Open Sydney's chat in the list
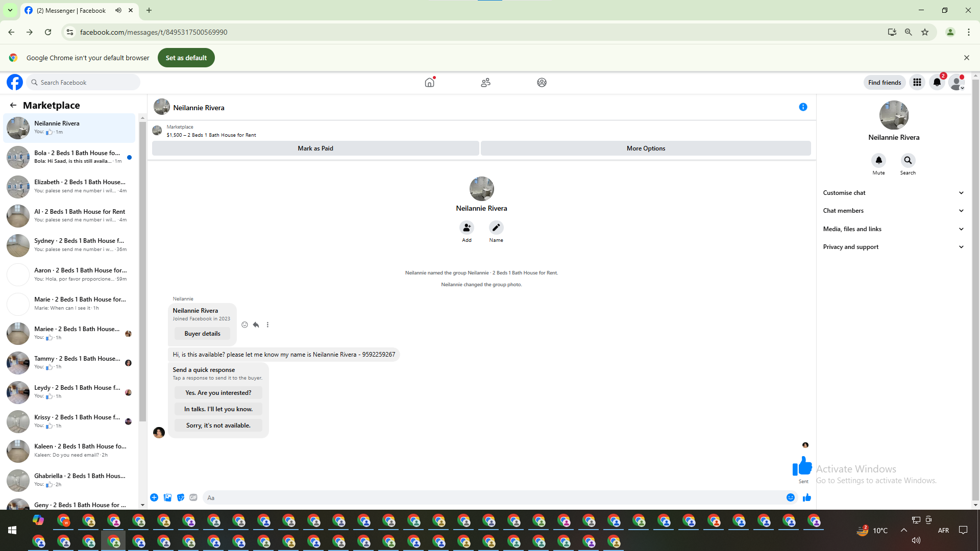The height and width of the screenshot is (551, 980). (69, 245)
